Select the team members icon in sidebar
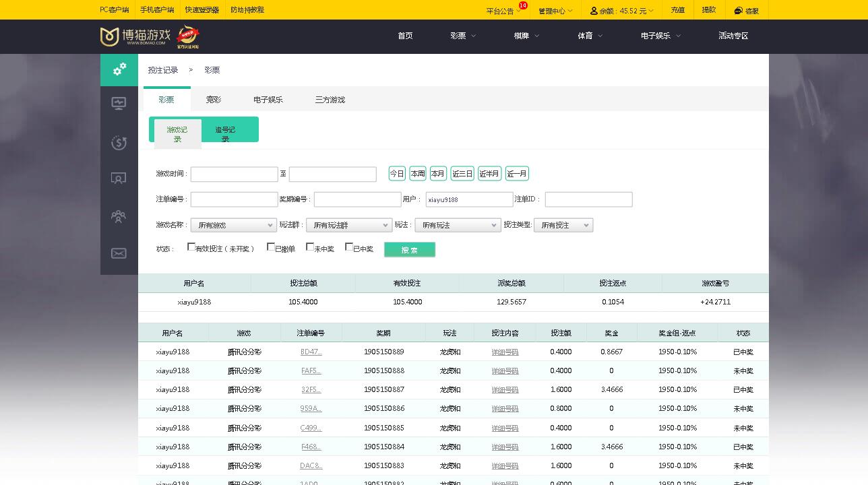 pos(119,216)
